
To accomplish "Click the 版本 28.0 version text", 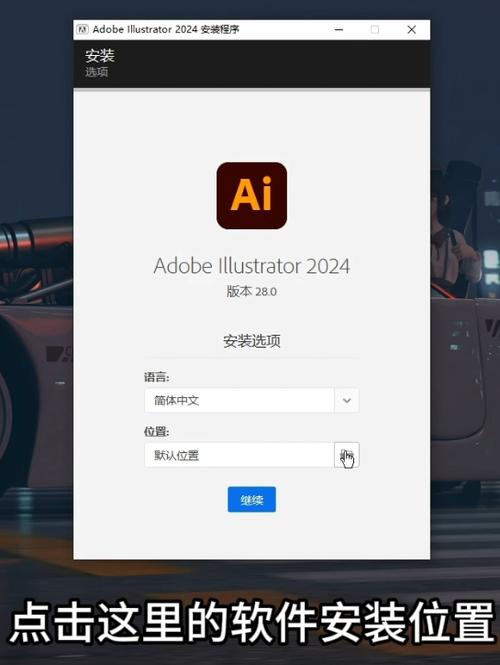I will [251, 291].
